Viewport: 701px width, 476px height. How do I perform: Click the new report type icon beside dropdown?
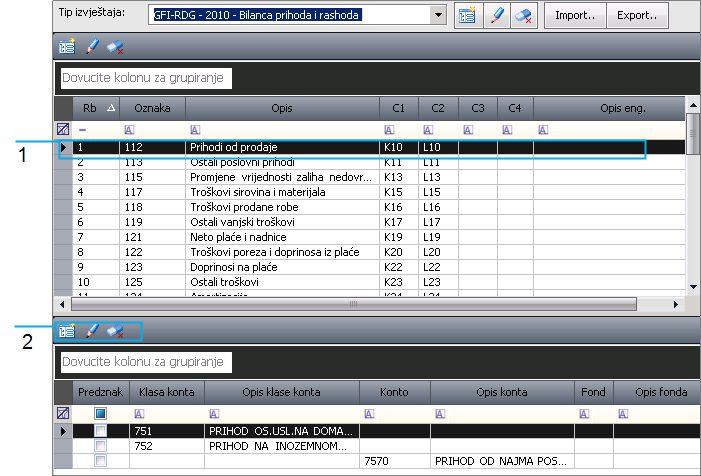click(x=468, y=15)
